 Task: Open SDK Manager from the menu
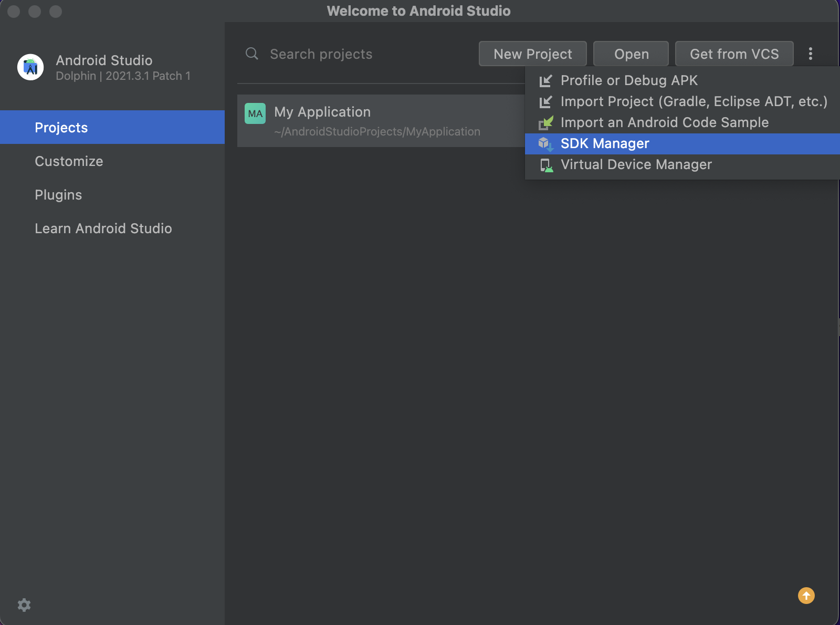coord(682,143)
